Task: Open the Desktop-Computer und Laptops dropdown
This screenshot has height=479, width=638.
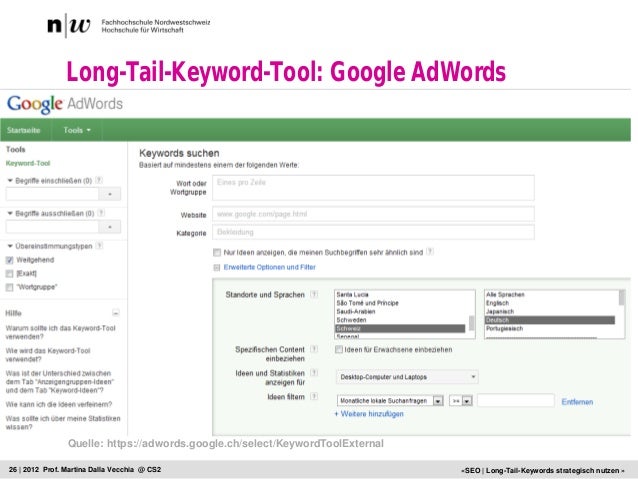Action: click(407, 377)
